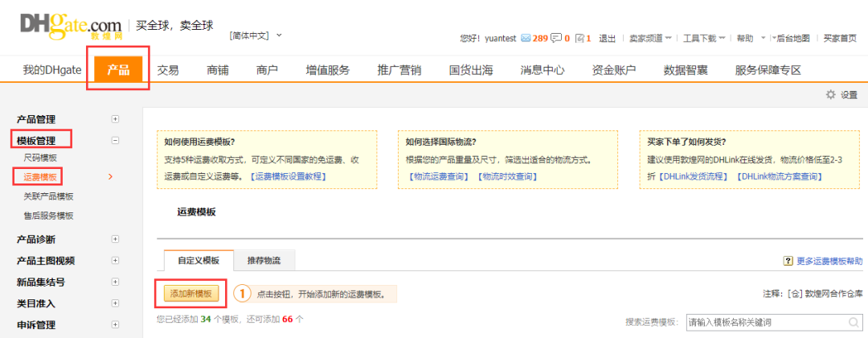Viewport: 868px width, 338px height.
Task: Switch to the 推荐物流 tab
Action: 264,261
